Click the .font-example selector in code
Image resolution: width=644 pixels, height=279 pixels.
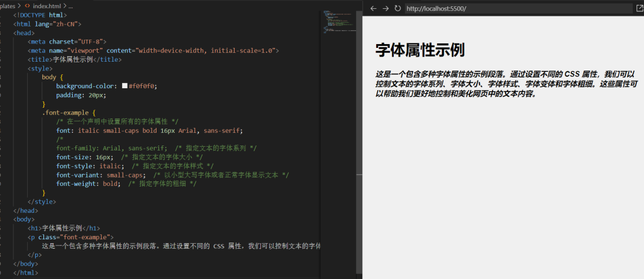click(x=67, y=113)
